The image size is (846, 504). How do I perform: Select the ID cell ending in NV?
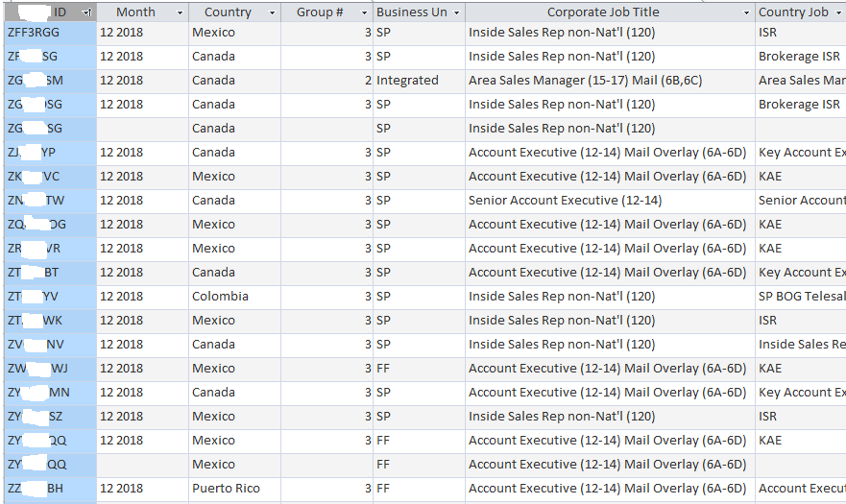point(50,345)
